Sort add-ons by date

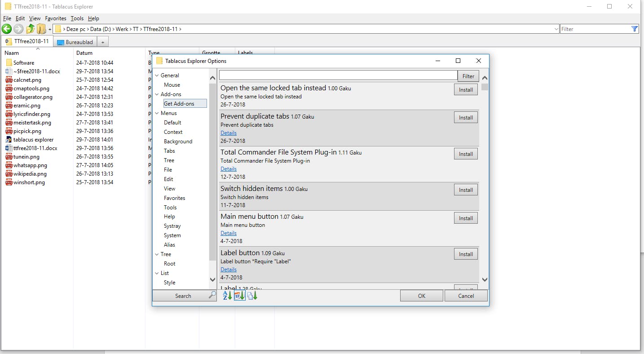240,296
